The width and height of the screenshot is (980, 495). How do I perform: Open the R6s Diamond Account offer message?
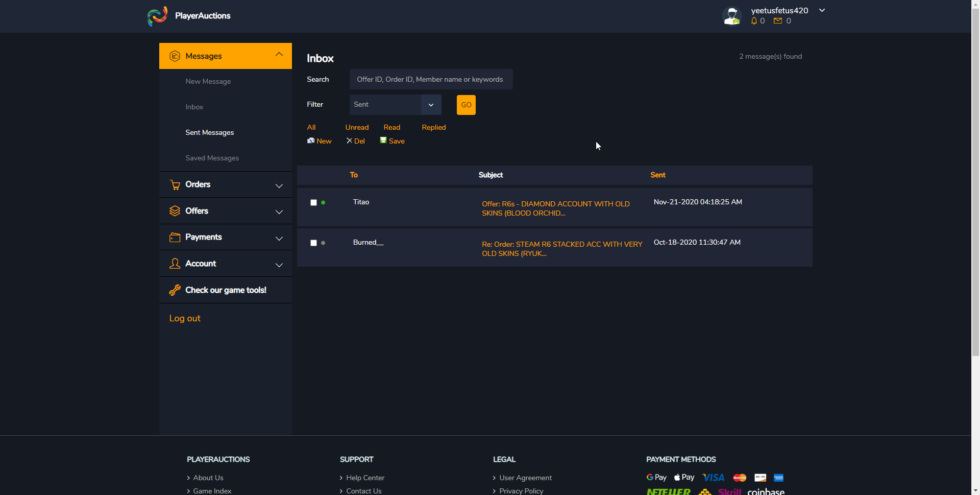[555, 208]
